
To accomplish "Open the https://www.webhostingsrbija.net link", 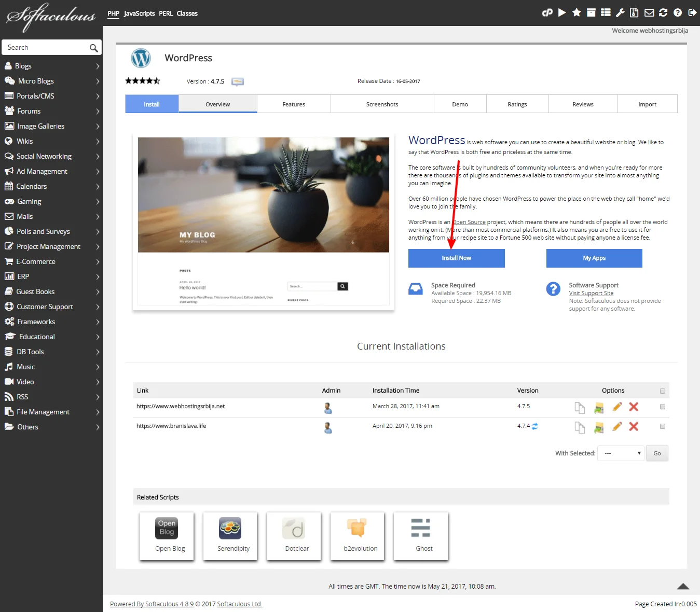I will click(x=181, y=406).
